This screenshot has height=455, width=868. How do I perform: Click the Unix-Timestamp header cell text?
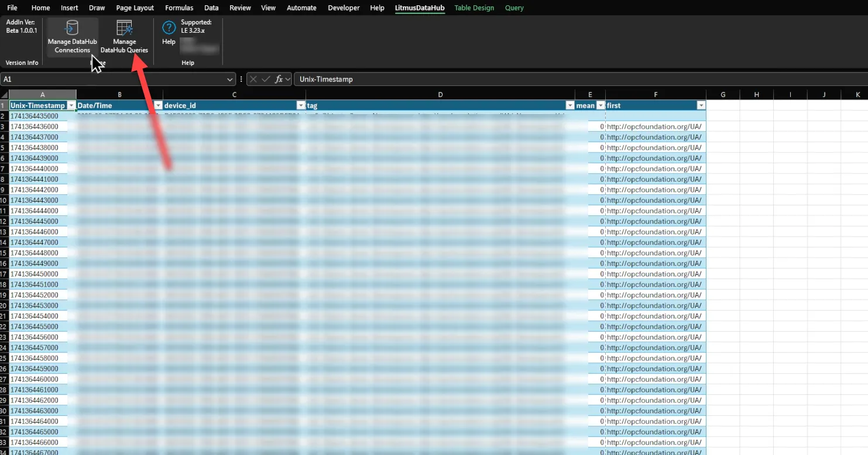coord(37,105)
